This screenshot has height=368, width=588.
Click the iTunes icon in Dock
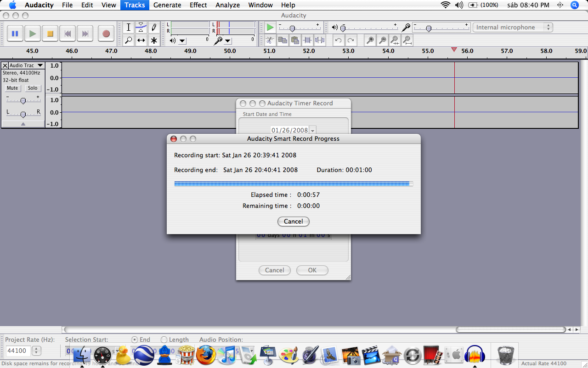226,355
